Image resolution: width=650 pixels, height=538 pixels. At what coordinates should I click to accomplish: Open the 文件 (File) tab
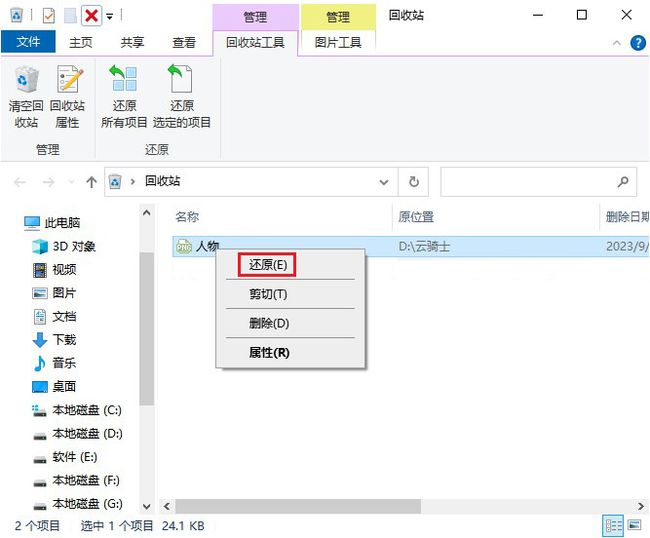pos(28,42)
